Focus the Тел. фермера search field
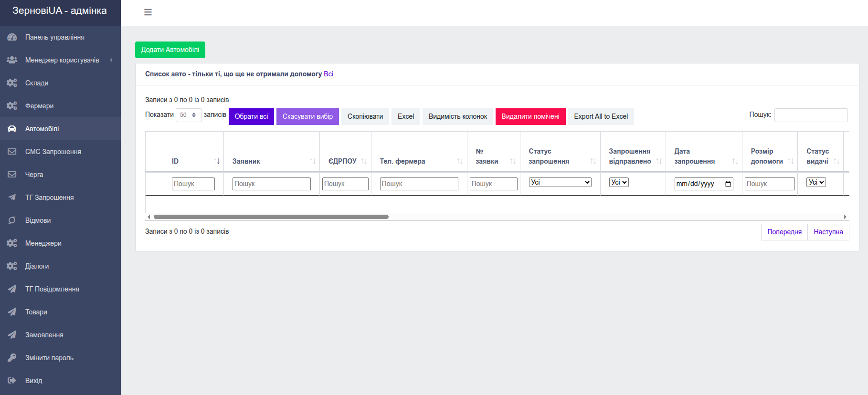 pyautogui.click(x=419, y=184)
